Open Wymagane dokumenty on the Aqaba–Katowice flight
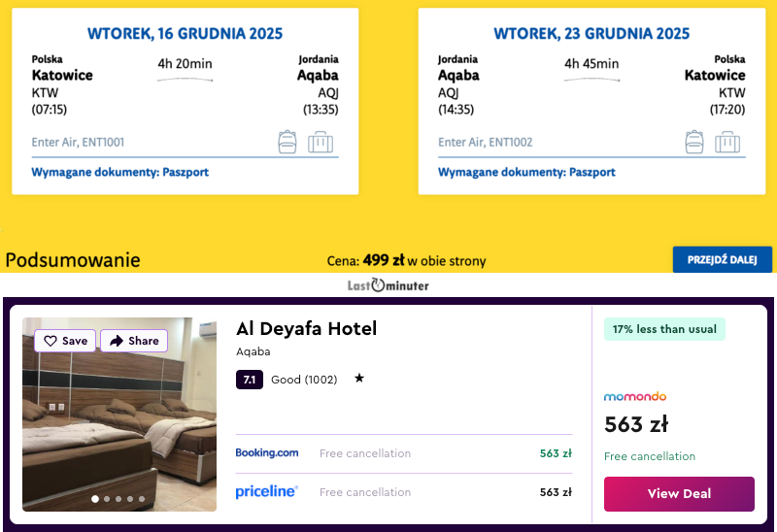 click(526, 172)
